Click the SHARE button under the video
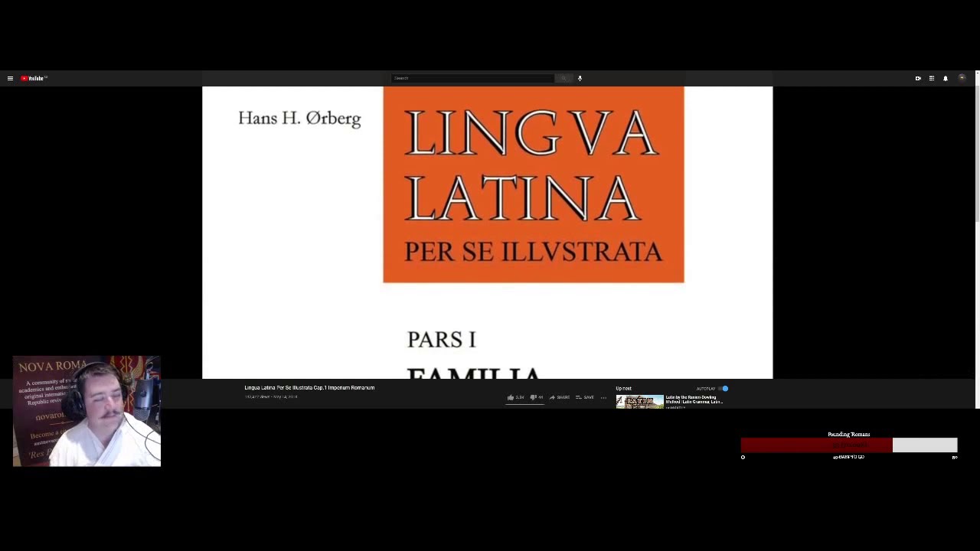The image size is (980, 551). 560,397
